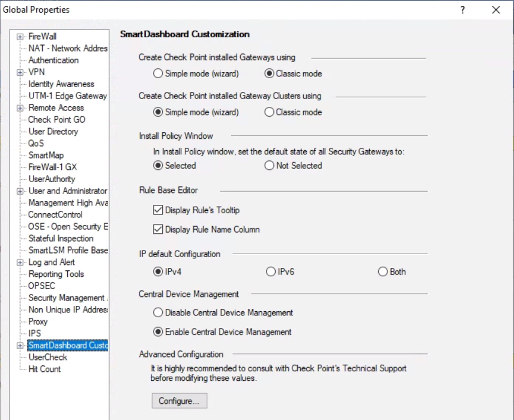Expand the Log and Alert node
Viewport: 514px width, 420px height.
pyautogui.click(x=20, y=263)
